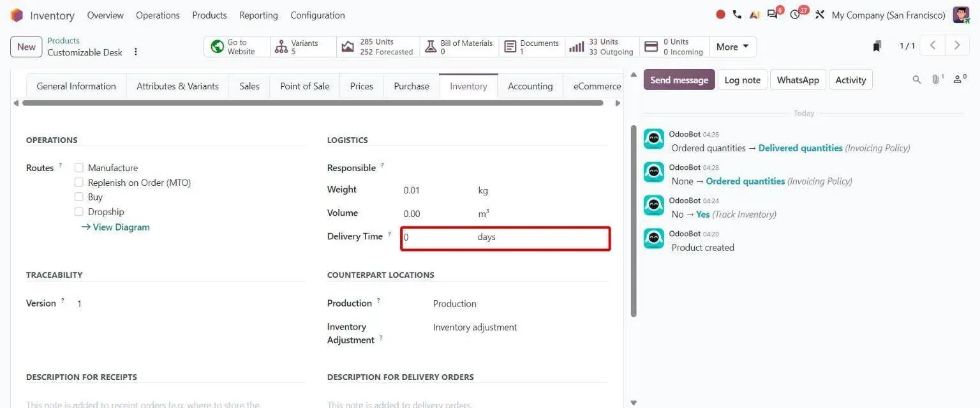Image resolution: width=980 pixels, height=408 pixels.
Task: Go to next record arrow
Action: point(956,45)
